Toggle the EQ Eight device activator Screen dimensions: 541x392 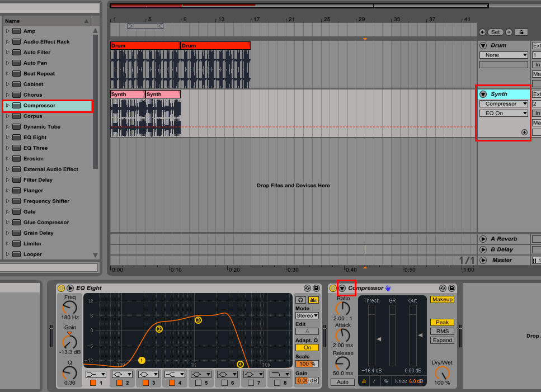click(x=61, y=288)
